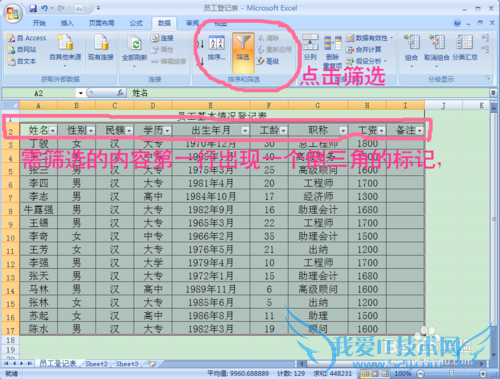This screenshot has height=379, width=500.
Task: Open the 姓名 column filter dropdown
Action: click(x=52, y=131)
